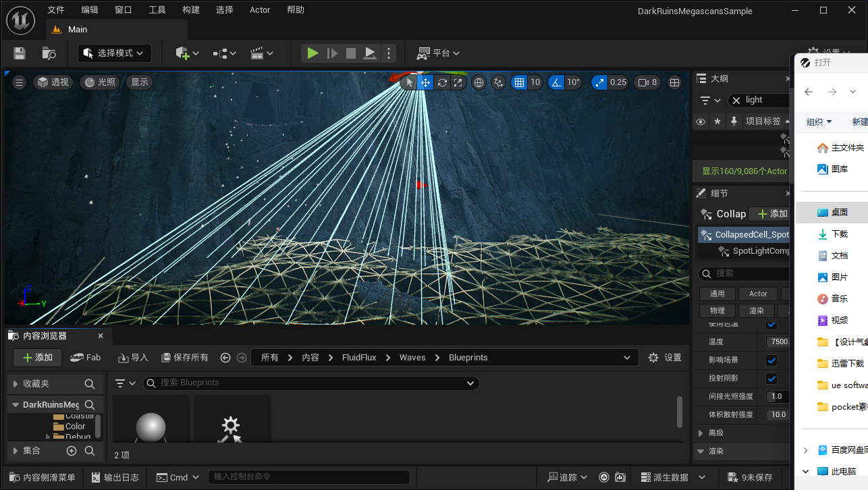The image size is (868, 490).
Task: Open grid snap size value 10
Action: coord(535,82)
